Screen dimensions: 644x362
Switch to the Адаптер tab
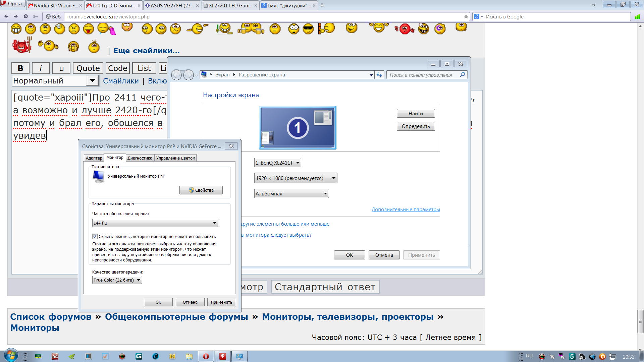coord(94,158)
